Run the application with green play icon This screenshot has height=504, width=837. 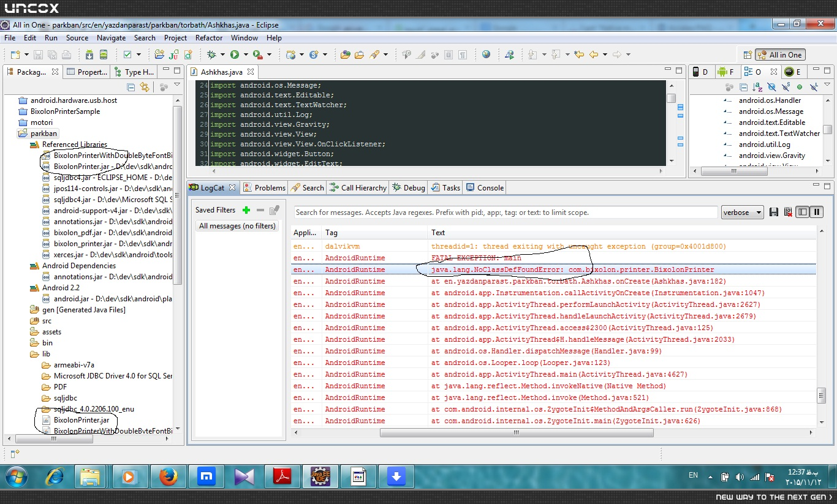pyautogui.click(x=234, y=55)
